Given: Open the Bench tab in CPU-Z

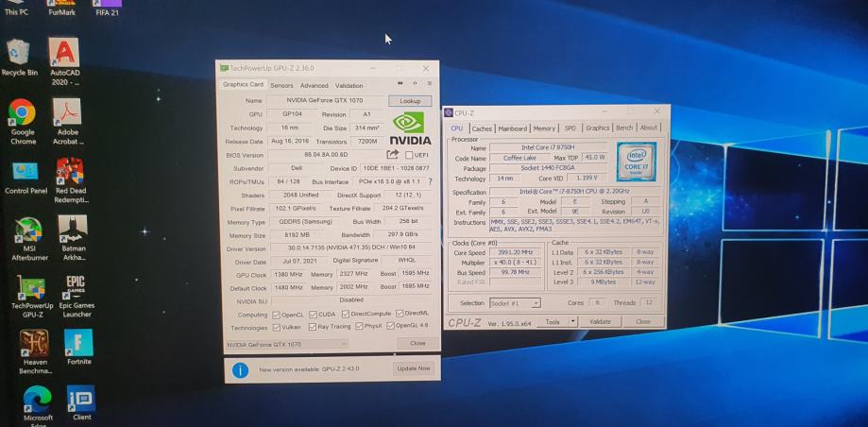Looking at the screenshot, I should [624, 128].
